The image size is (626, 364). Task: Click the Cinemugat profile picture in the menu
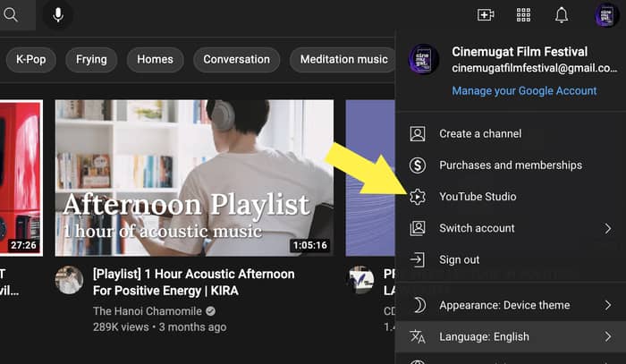pos(424,59)
